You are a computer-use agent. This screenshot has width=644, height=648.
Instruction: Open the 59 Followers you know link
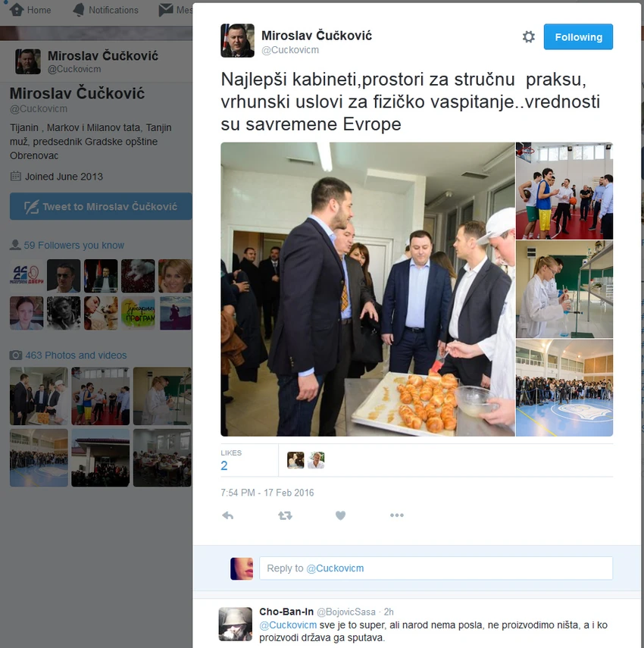pos(73,245)
